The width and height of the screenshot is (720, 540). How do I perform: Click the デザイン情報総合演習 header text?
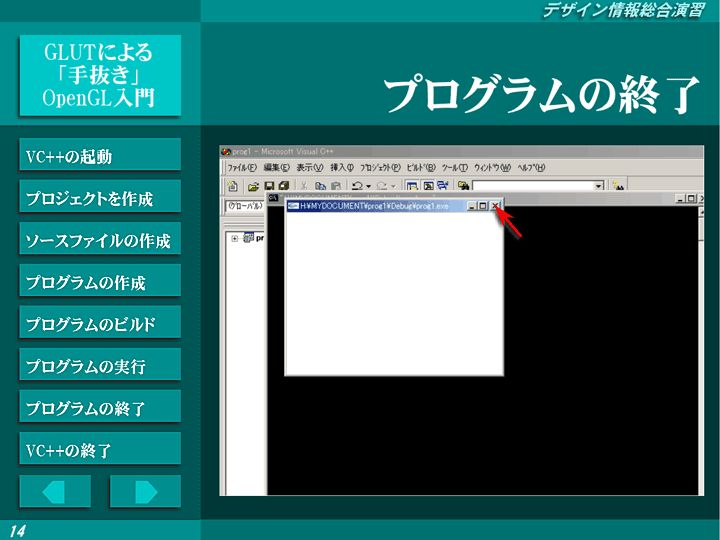click(623, 10)
